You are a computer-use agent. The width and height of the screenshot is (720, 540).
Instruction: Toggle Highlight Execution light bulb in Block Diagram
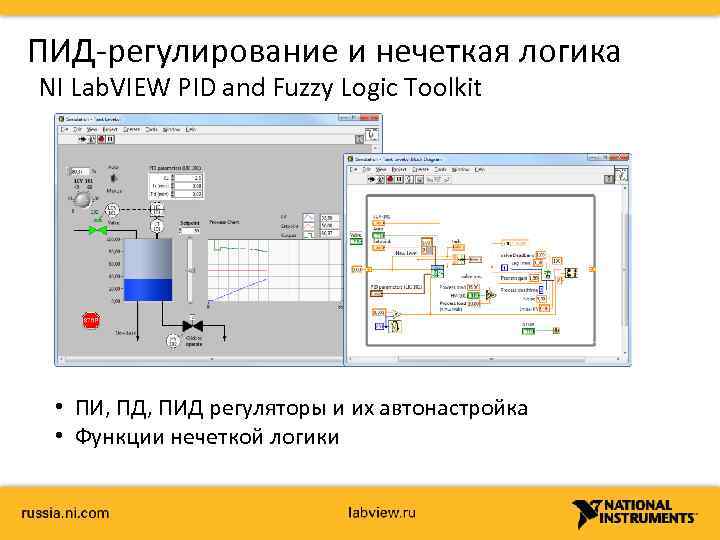[x=410, y=180]
